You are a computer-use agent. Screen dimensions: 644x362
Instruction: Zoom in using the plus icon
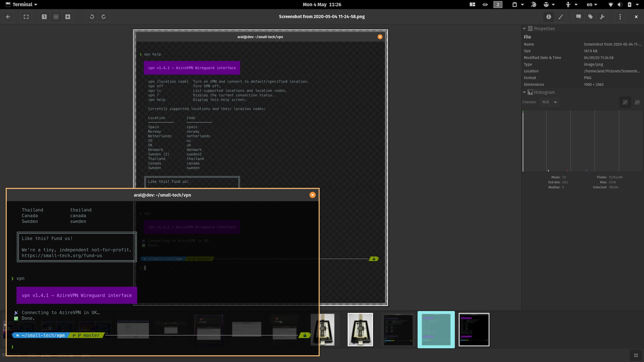(x=68, y=16)
